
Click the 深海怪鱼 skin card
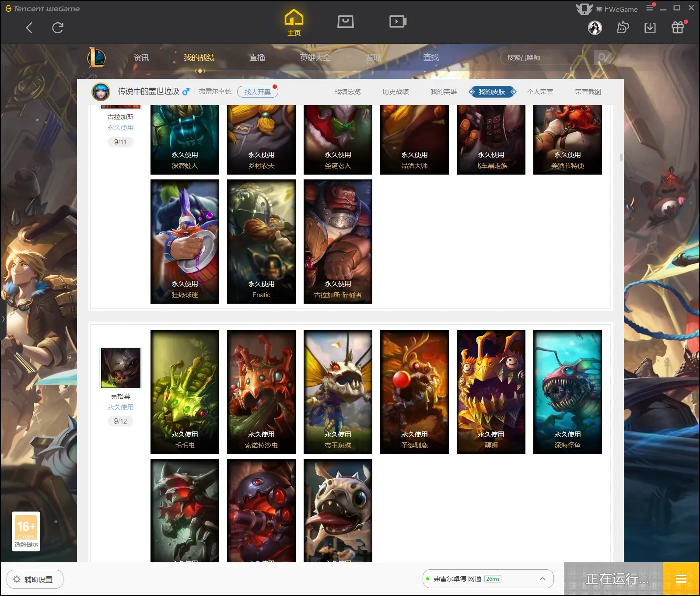pyautogui.click(x=567, y=392)
